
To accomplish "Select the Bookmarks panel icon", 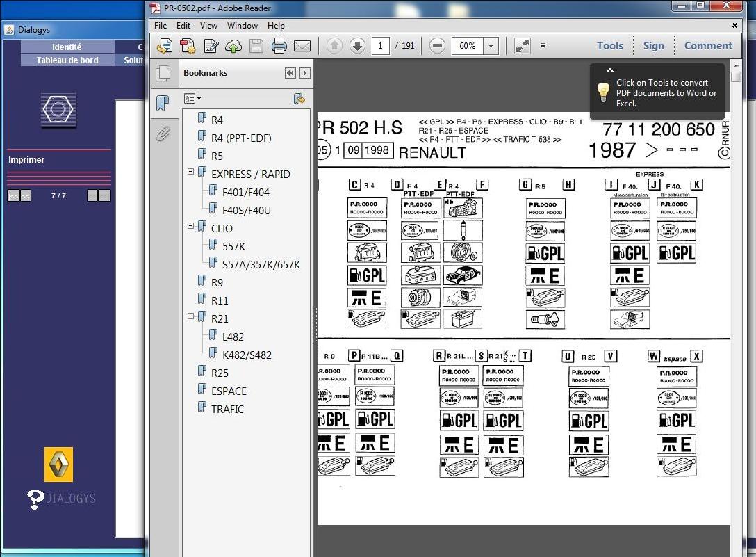I will point(163,103).
